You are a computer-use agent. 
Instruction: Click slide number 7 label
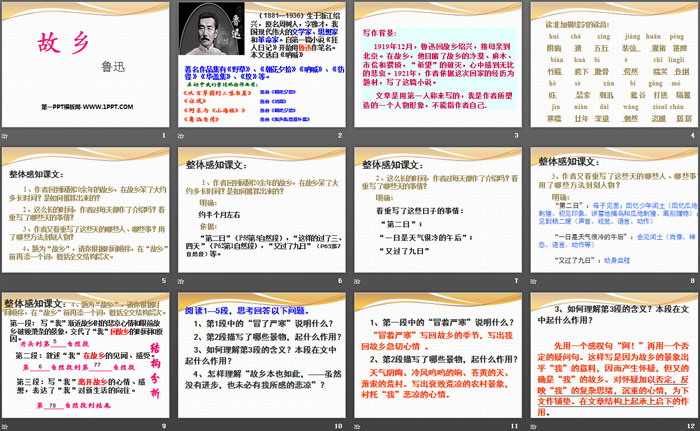pos(517,280)
